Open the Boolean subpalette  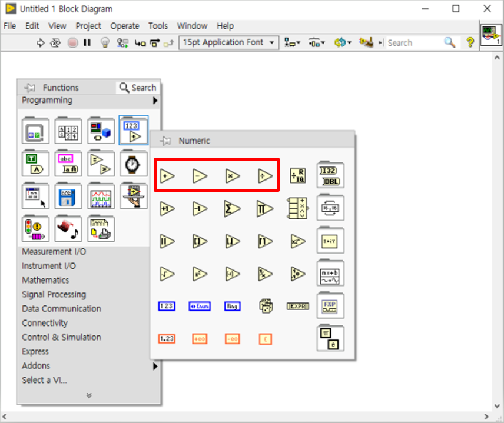[36, 163]
